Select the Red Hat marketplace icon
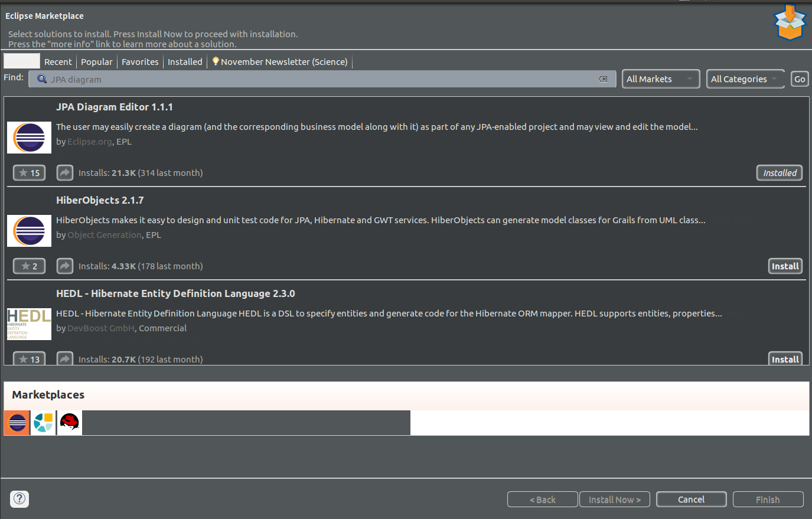Image resolution: width=812 pixels, height=519 pixels. point(70,423)
